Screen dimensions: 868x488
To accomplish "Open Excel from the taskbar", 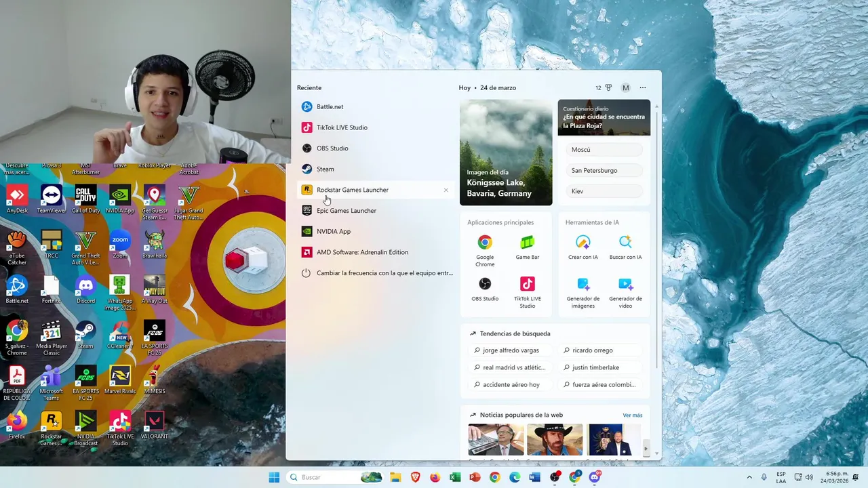I will (x=455, y=477).
